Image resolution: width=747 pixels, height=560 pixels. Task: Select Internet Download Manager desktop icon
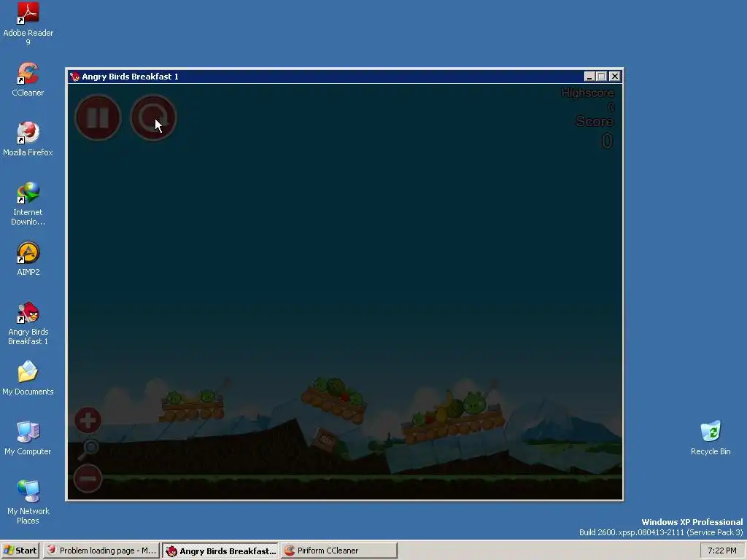(28, 204)
